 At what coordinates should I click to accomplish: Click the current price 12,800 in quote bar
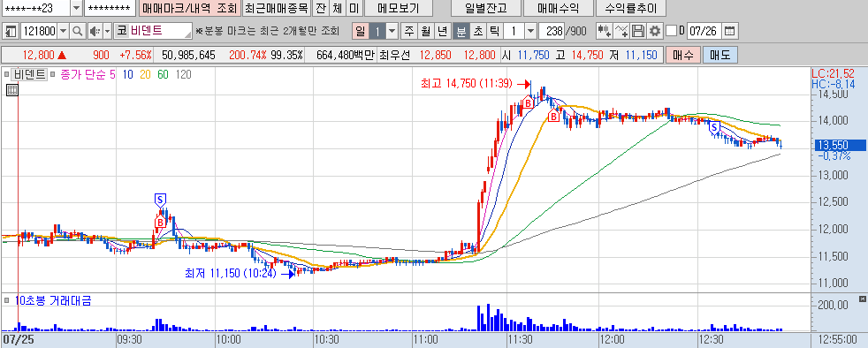coord(38,55)
